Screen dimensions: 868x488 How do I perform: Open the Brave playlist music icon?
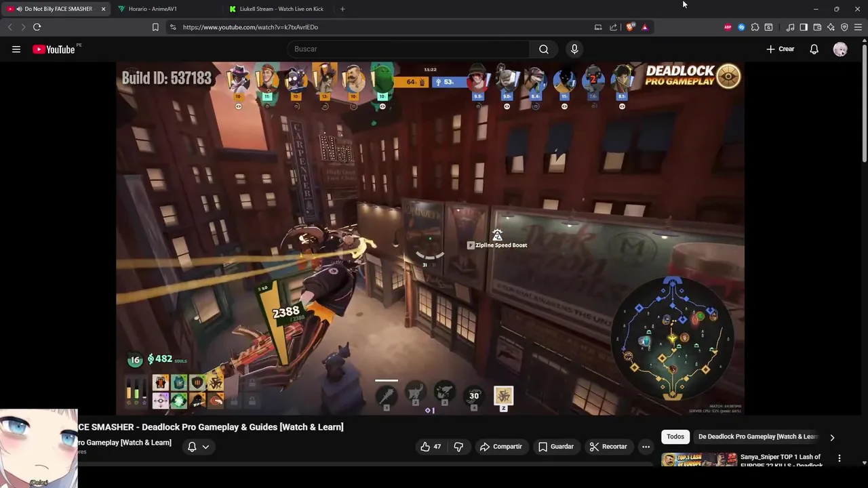click(x=790, y=27)
